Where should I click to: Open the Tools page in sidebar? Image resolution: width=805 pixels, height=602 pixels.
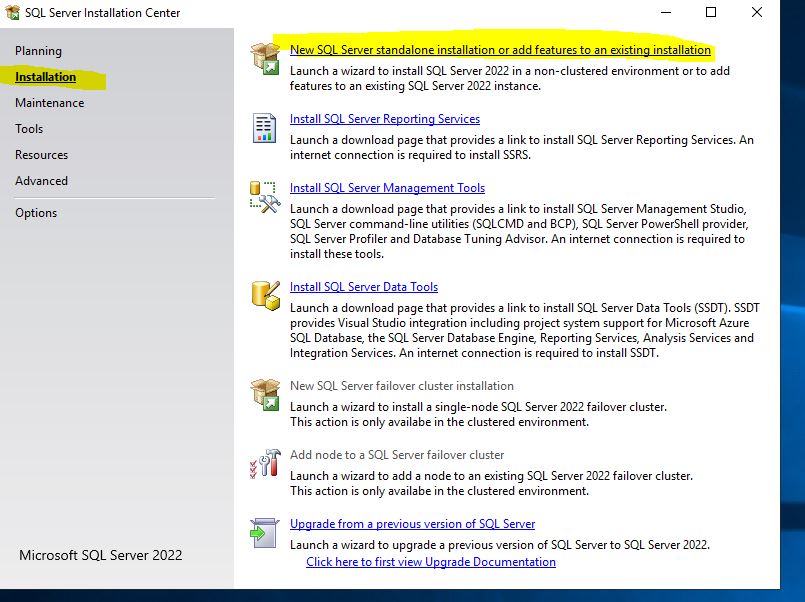29,129
